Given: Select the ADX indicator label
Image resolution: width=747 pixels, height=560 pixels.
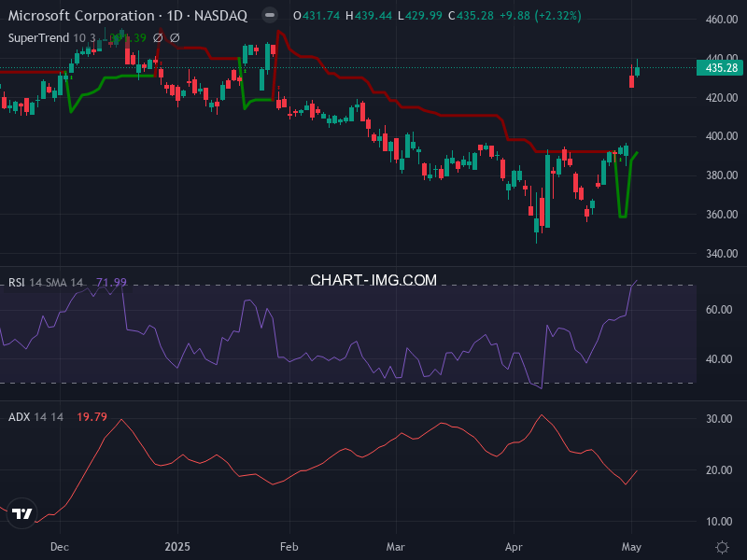Looking at the screenshot, I should coord(20,417).
